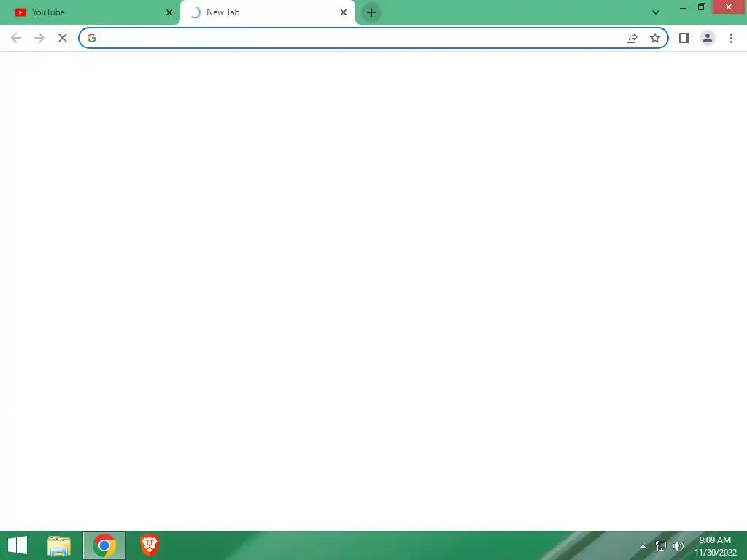Open the network status tray icon
747x560 pixels.
661,546
